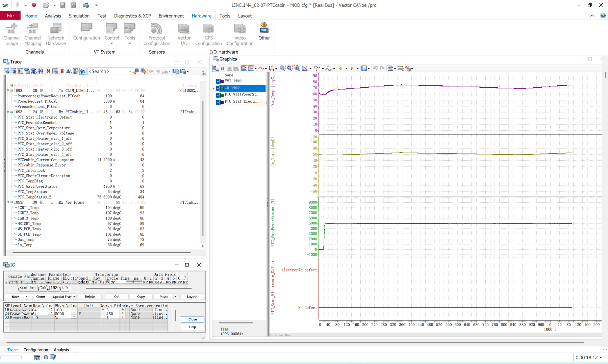The image size is (608, 364).
Task: Open the Diagnostics & XCP tab
Action: point(132,16)
